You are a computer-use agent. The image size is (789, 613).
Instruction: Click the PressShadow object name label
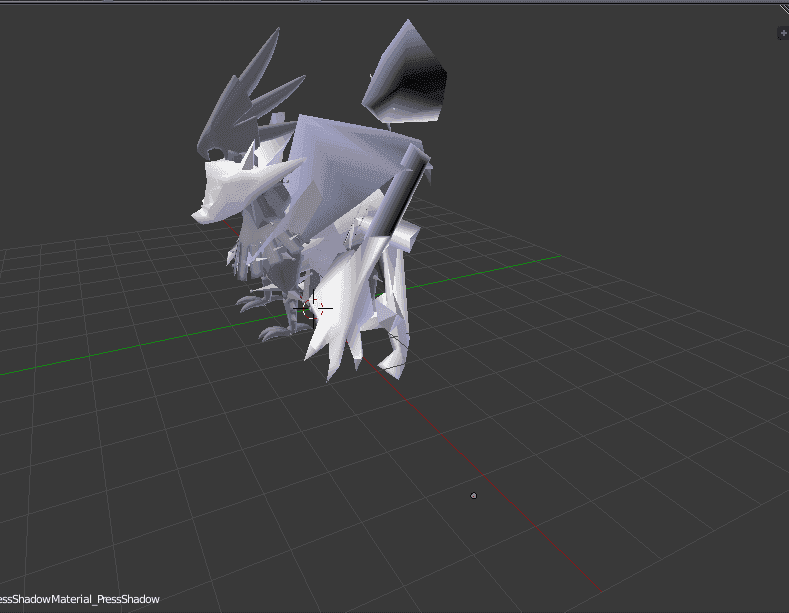coord(80,599)
